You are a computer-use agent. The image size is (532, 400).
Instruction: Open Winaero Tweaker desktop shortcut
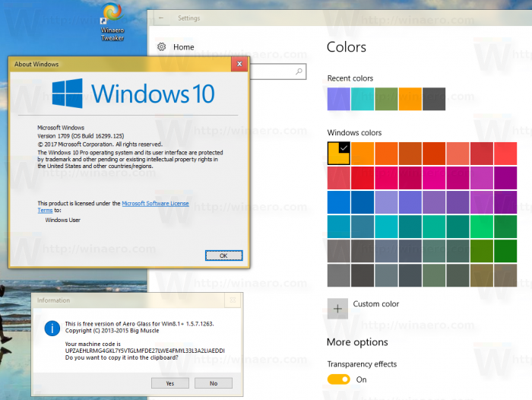tap(112, 22)
